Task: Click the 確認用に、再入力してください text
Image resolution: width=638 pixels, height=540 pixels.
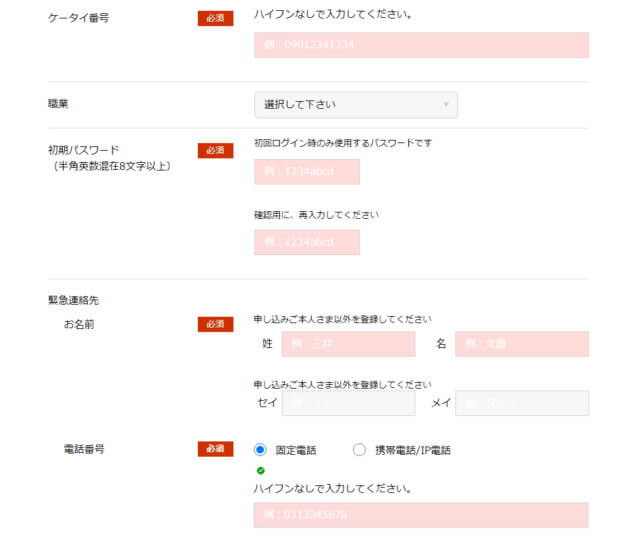Action: (316, 214)
